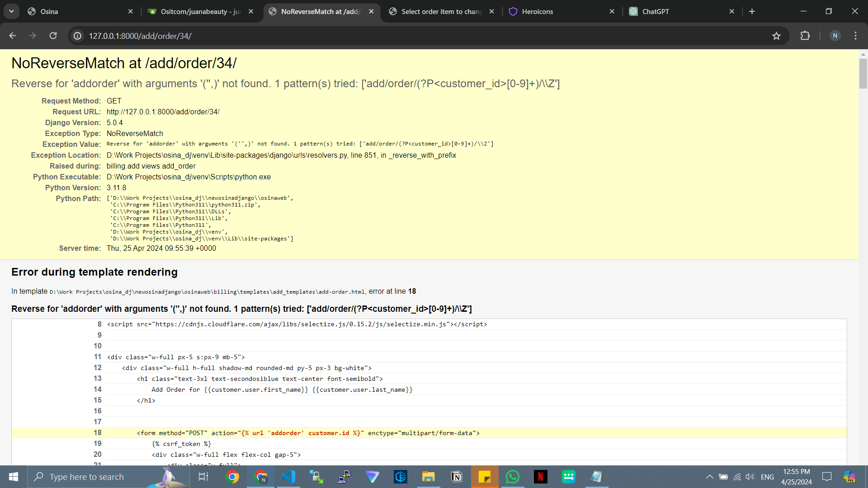Expand the tab search dropdown
Screen dimensions: 868x488
coord(11,11)
